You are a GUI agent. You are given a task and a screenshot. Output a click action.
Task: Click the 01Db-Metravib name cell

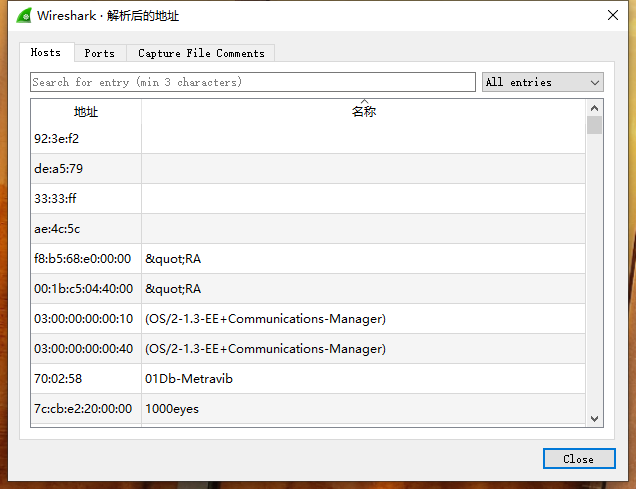tap(363, 379)
